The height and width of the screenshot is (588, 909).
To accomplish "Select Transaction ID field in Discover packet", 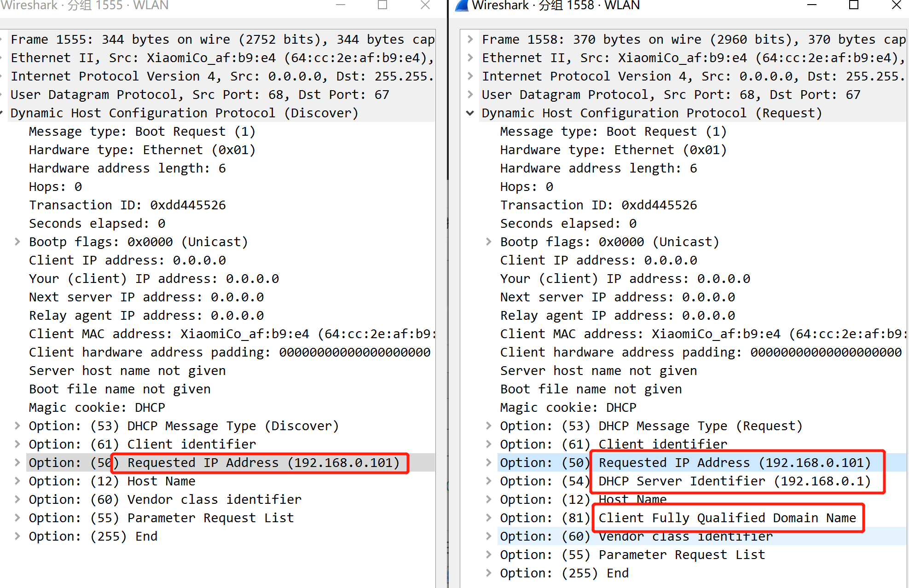I will pos(127,205).
